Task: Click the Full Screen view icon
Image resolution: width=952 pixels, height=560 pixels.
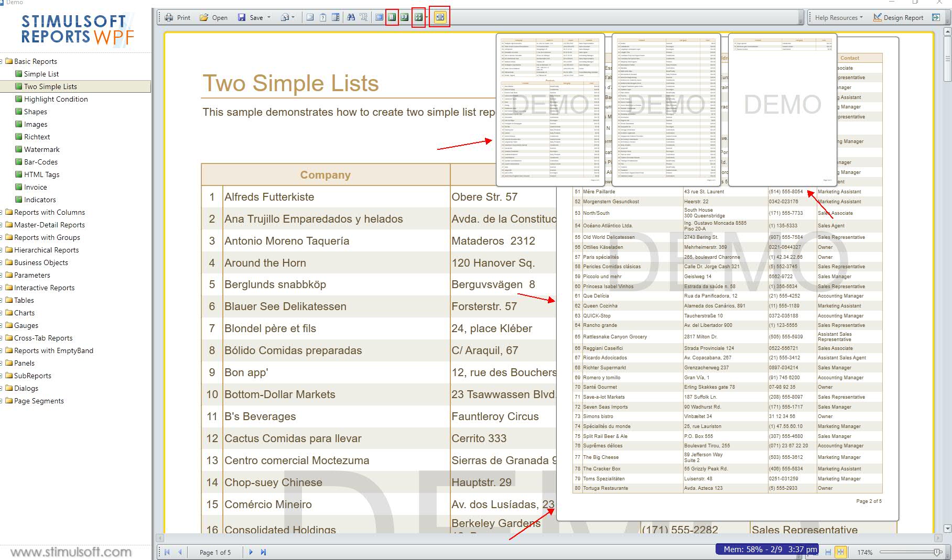Action: [379, 17]
